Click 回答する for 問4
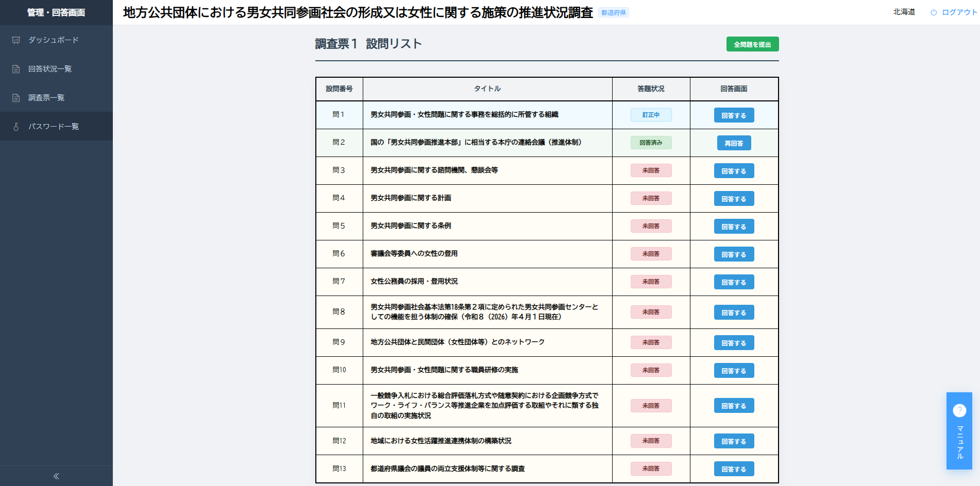The image size is (980, 486). tap(734, 199)
